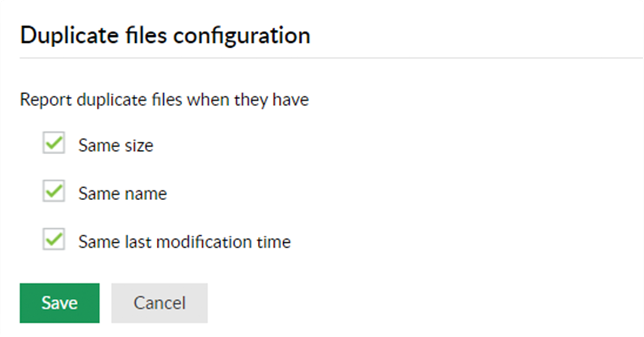Click the "Same name" label text
The width and height of the screenshot is (644, 337).
coord(122,193)
